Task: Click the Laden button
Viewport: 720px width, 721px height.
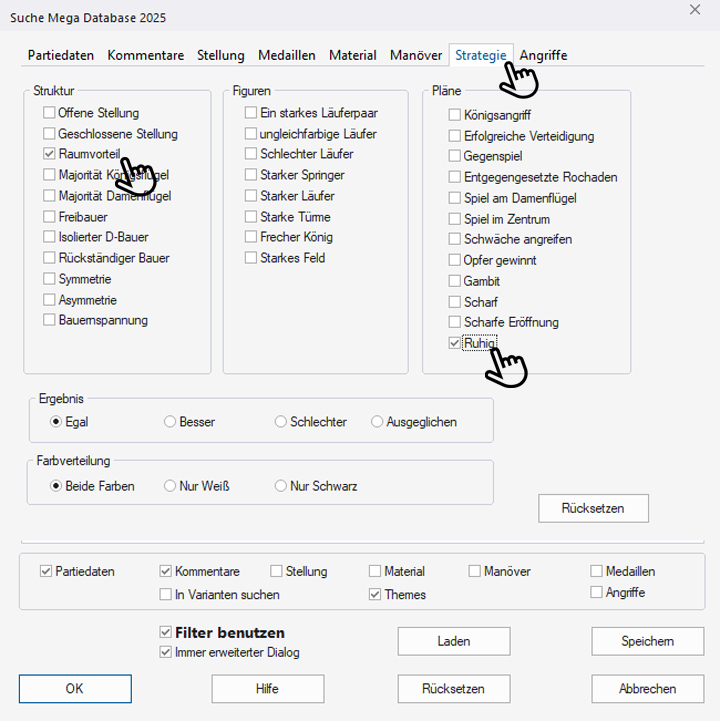Action: [454, 641]
